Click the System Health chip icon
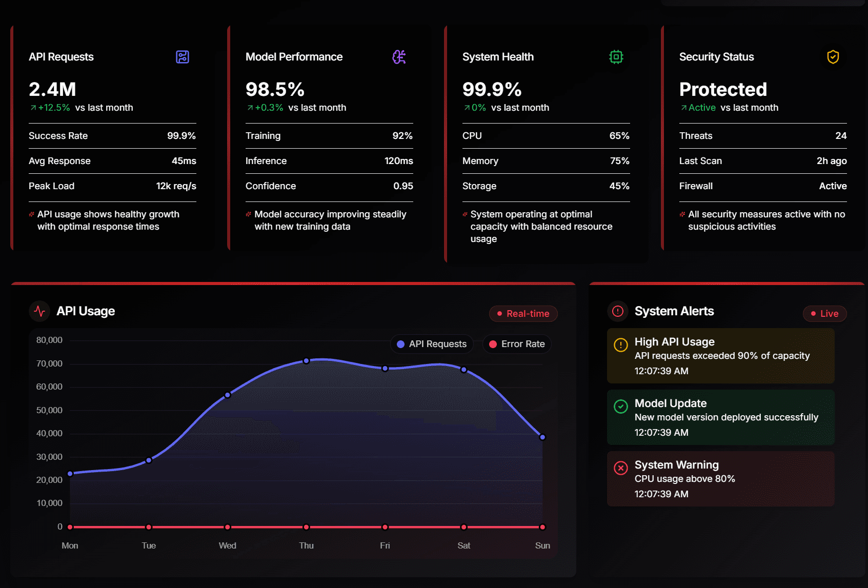868x588 pixels. [616, 57]
